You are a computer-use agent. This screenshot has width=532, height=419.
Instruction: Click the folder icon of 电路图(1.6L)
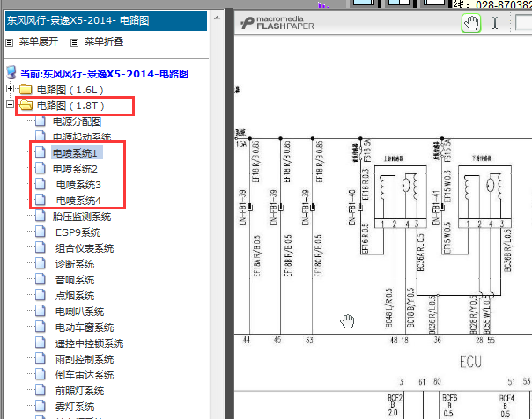[x=26, y=90]
